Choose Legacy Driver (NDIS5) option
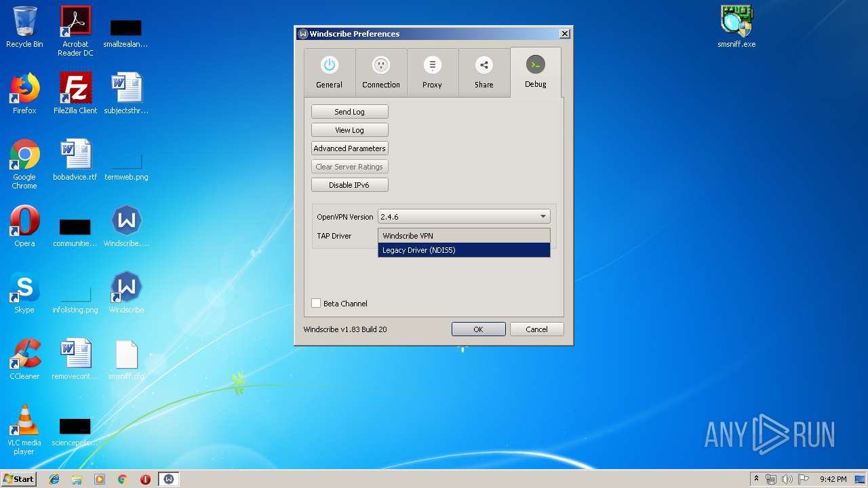The height and width of the screenshot is (488, 868). 464,250
